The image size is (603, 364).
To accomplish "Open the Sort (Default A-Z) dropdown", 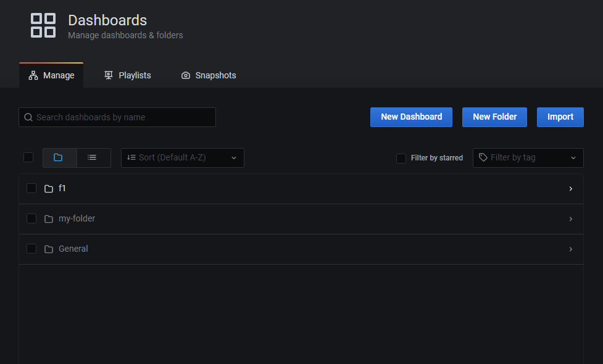I will tap(182, 158).
